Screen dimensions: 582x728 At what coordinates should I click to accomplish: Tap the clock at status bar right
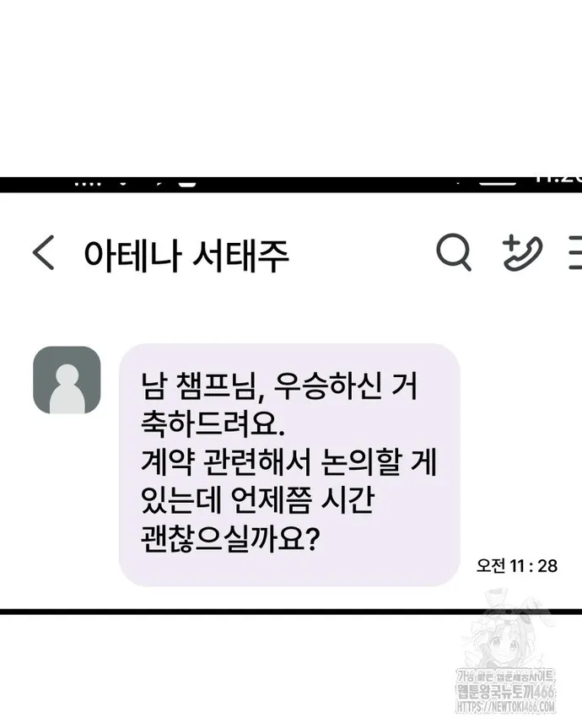click(x=557, y=181)
